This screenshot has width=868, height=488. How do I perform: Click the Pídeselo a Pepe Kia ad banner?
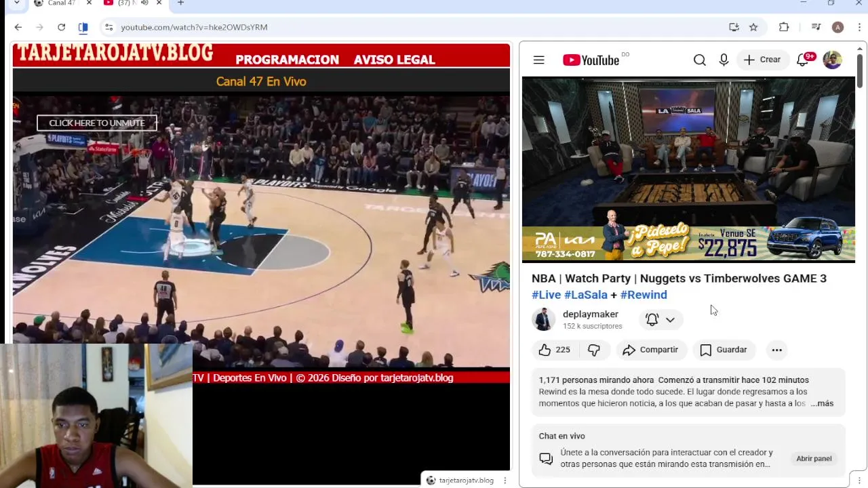[x=688, y=243]
